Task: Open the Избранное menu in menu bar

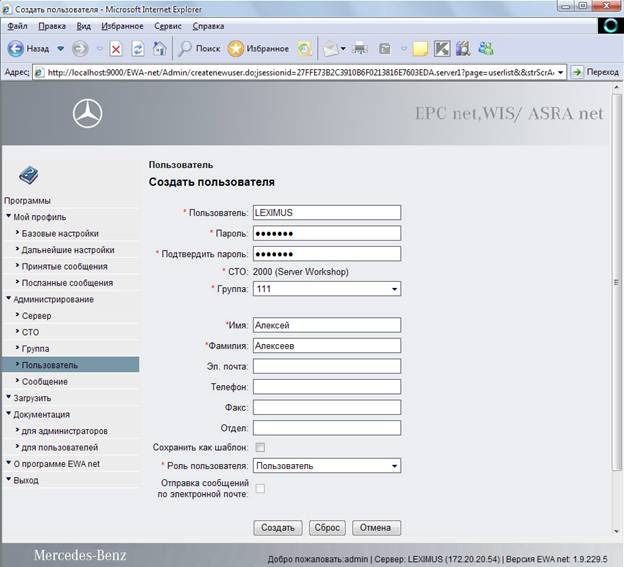Action: pos(122,26)
